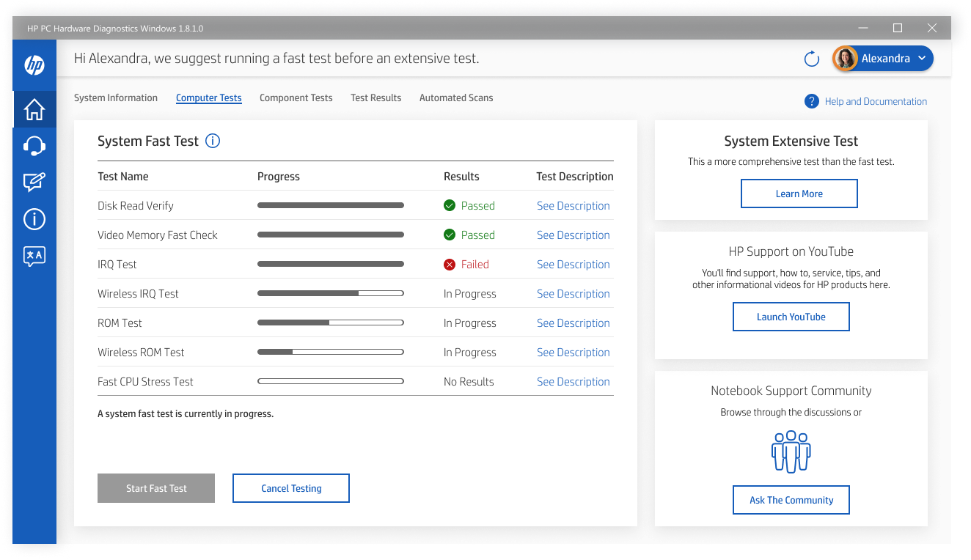Click the Launch YouTube button
The height and width of the screenshot is (560, 971).
791,317
